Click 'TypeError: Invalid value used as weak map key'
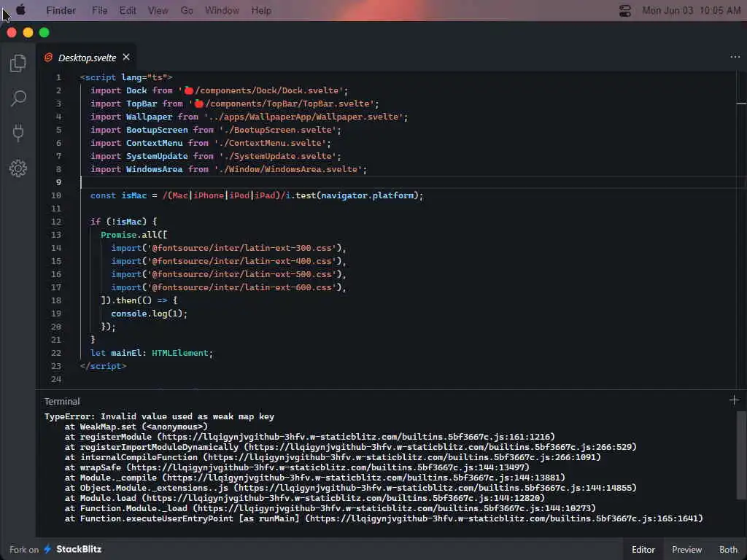747x560 pixels. 159,416
